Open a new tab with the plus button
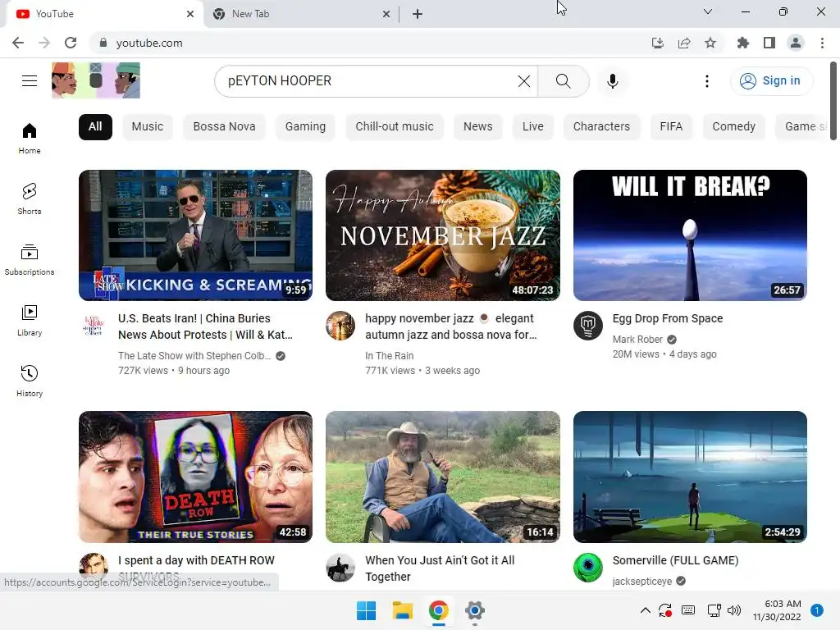 pyautogui.click(x=418, y=14)
